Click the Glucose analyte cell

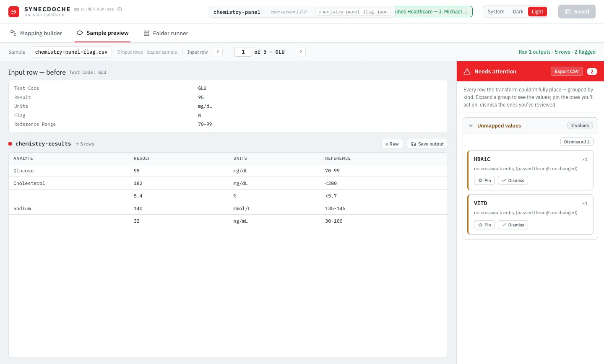coord(23,171)
